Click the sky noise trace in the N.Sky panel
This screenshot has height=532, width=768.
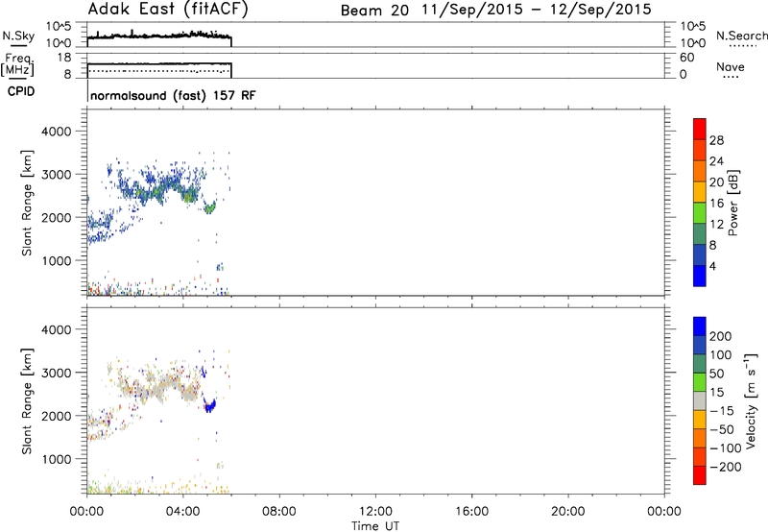[x=159, y=36]
